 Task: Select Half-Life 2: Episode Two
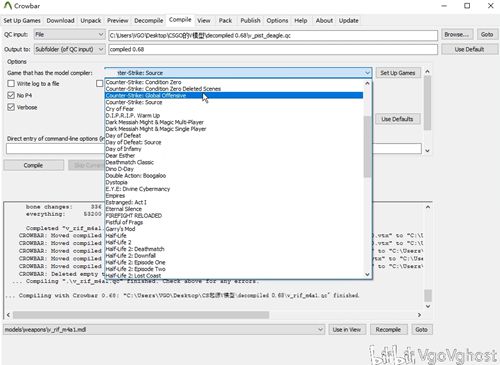pyautogui.click(x=234, y=269)
